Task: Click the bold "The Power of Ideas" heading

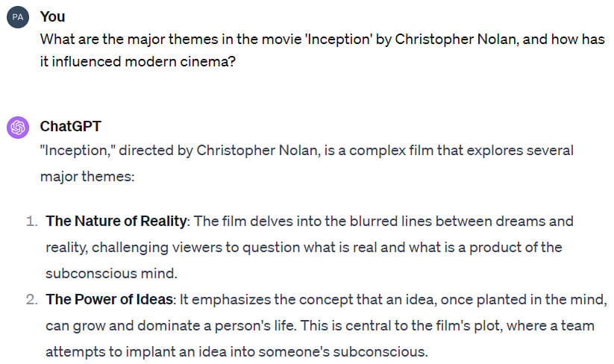Action: click(108, 300)
